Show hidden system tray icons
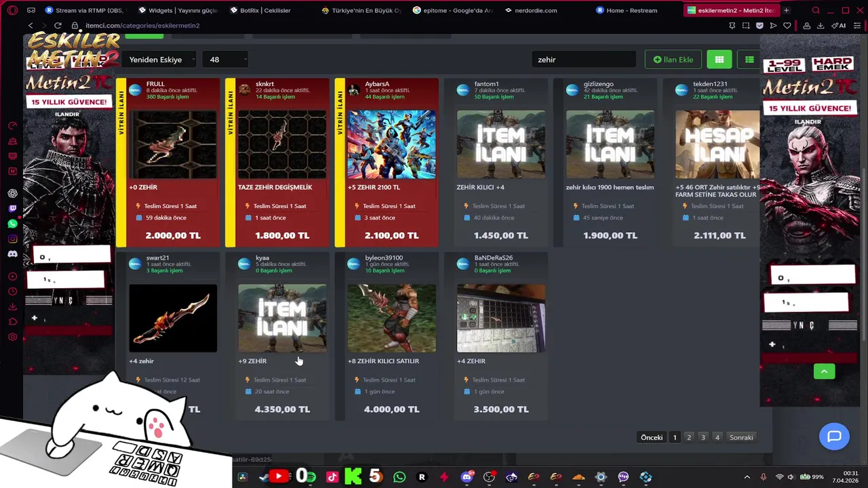 (747, 477)
